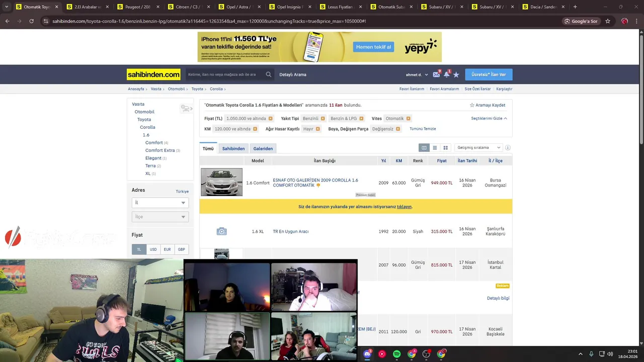Image resolution: width=644 pixels, height=362 pixels.
Task: Click the Tümünü Temizle link
Action: [x=423, y=129]
